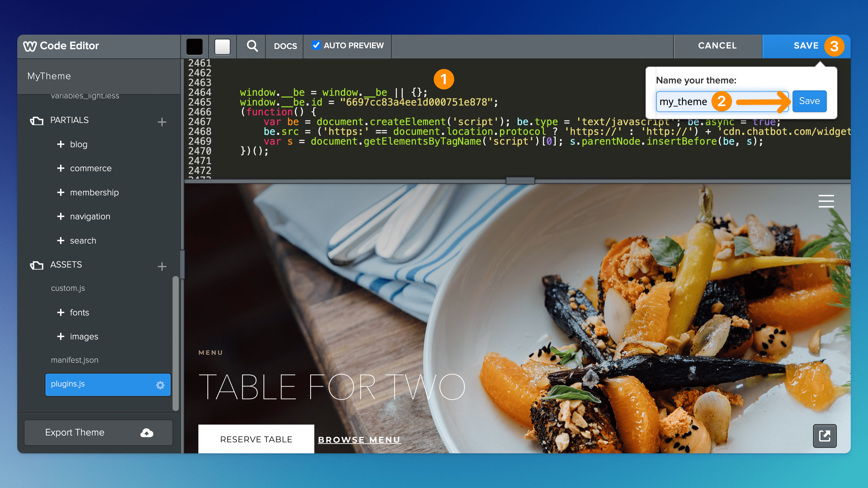Click the Weebly logo in header
868x488 pixels.
[x=30, y=46]
